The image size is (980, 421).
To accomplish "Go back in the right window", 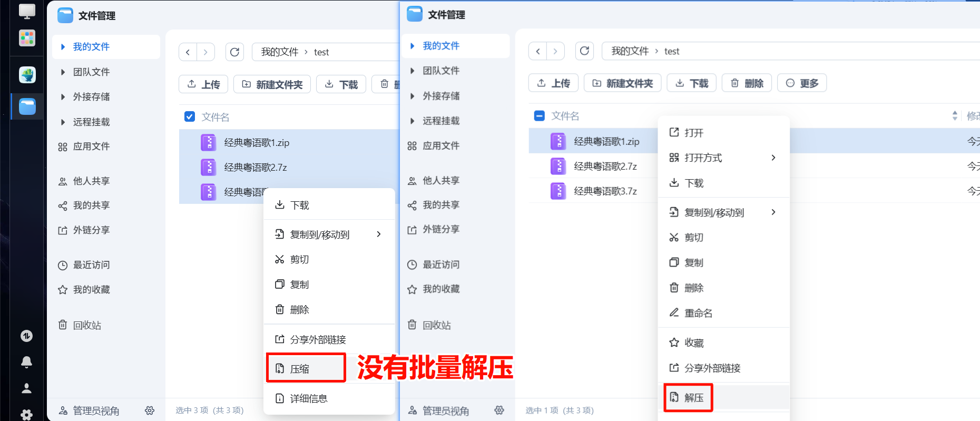I will point(537,51).
